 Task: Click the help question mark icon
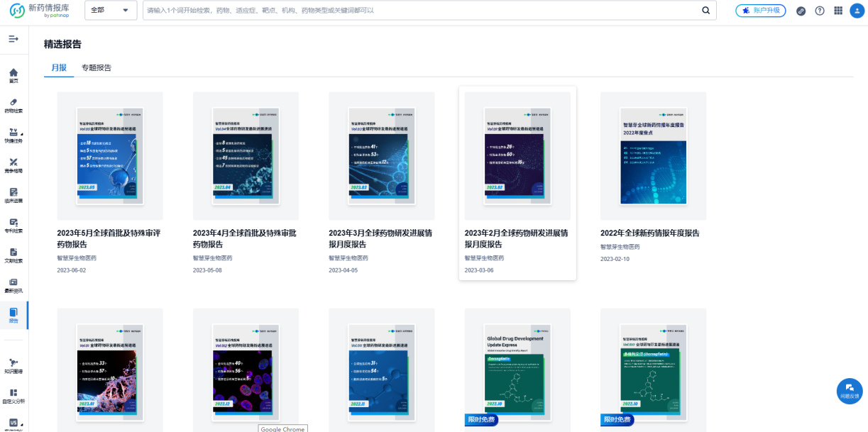pyautogui.click(x=819, y=11)
